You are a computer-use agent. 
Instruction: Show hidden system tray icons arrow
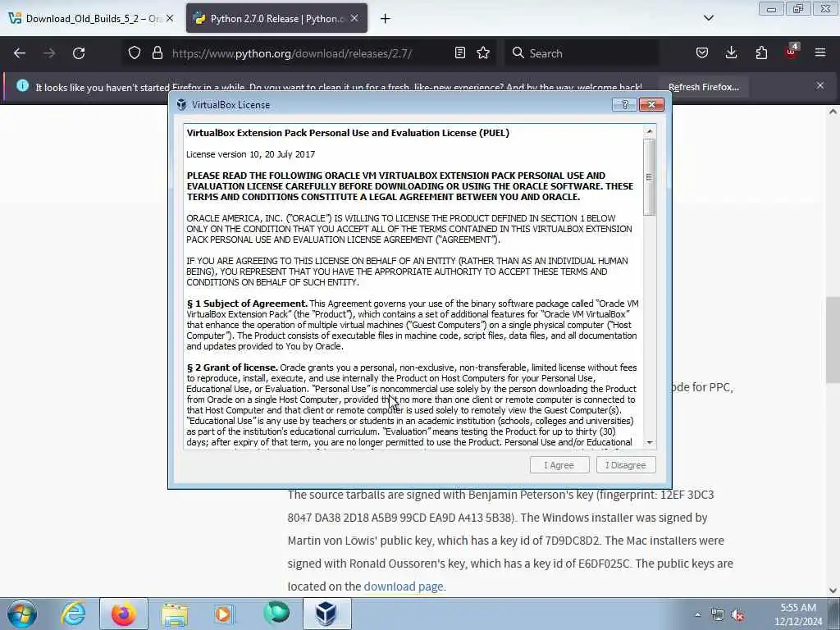click(x=697, y=615)
